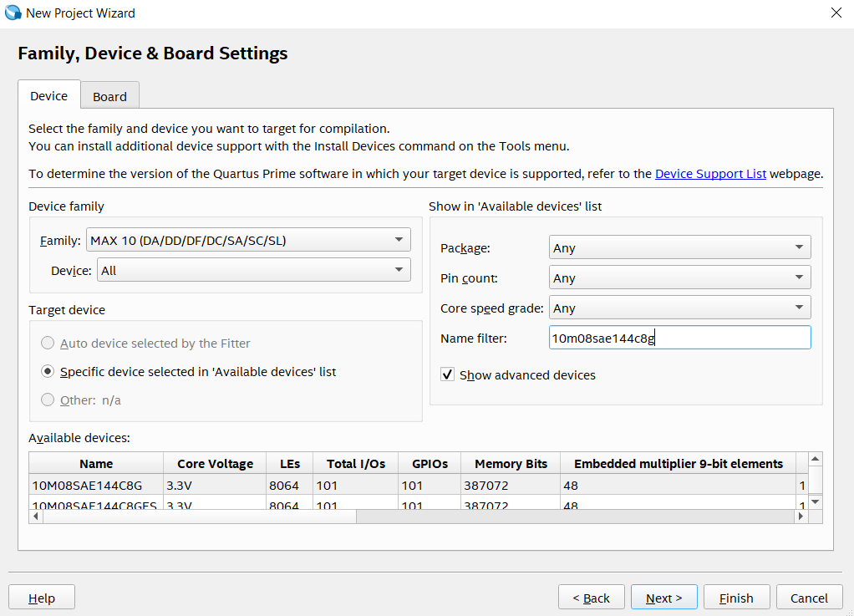Click the table's scroll down arrow

coord(815,501)
